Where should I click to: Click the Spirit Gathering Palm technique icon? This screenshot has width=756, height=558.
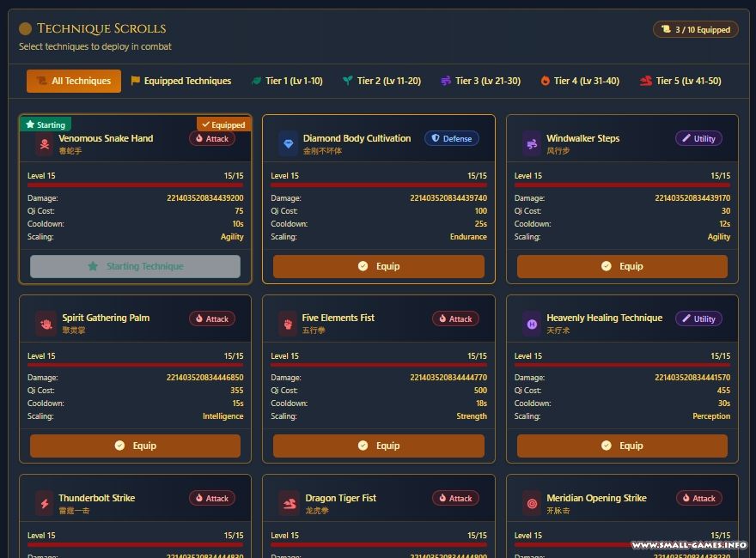46,324
